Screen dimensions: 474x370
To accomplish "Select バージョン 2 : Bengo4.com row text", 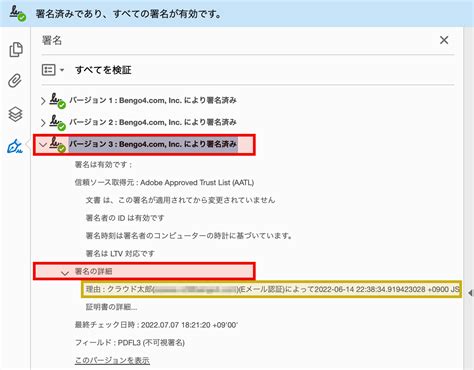I will pyautogui.click(x=153, y=122).
